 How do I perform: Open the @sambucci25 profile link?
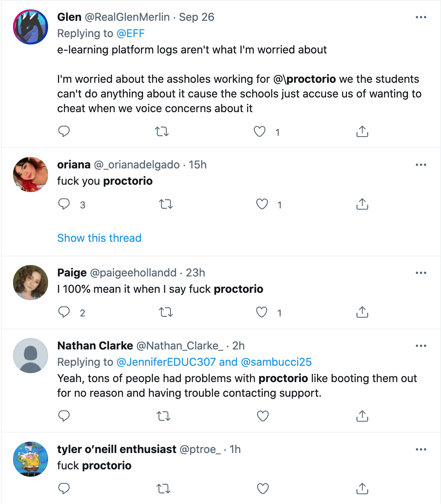pos(276,362)
